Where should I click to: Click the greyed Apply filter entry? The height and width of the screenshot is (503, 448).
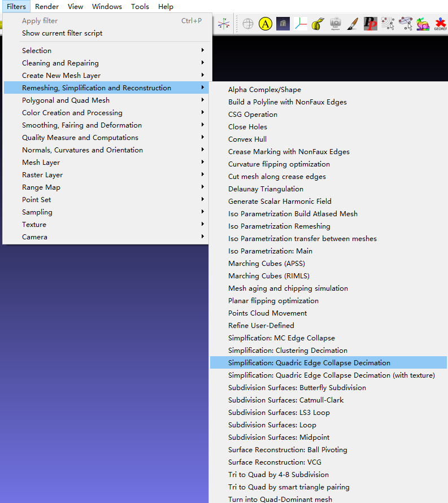tap(106, 20)
